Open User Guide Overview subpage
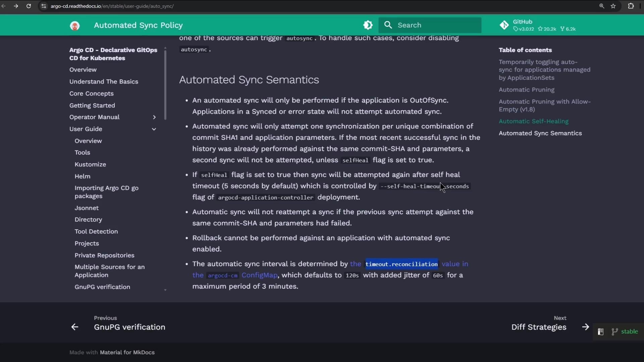 [88, 141]
